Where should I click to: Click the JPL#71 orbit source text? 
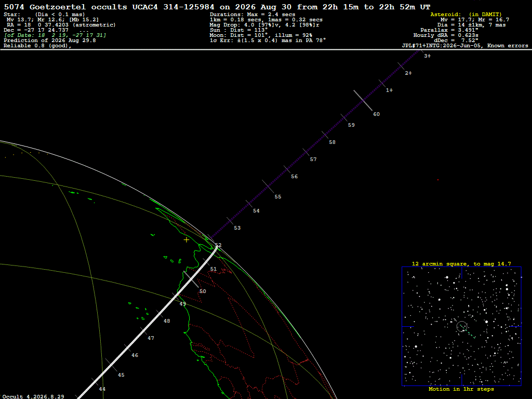coord(465,46)
